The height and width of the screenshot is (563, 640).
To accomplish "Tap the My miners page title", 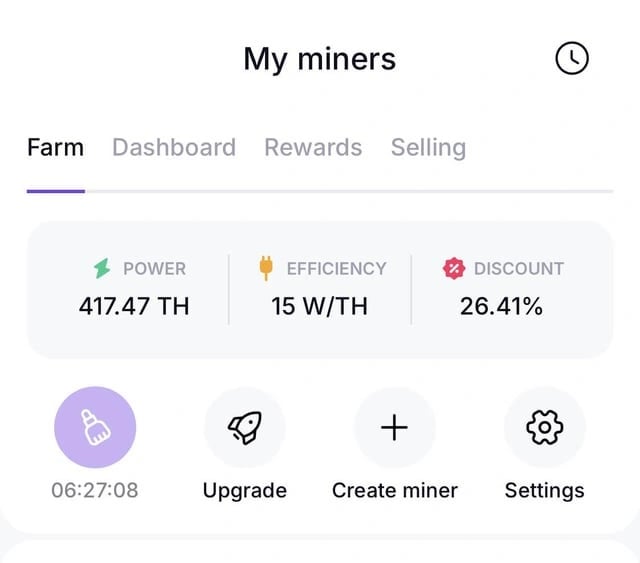I will pos(320,59).
